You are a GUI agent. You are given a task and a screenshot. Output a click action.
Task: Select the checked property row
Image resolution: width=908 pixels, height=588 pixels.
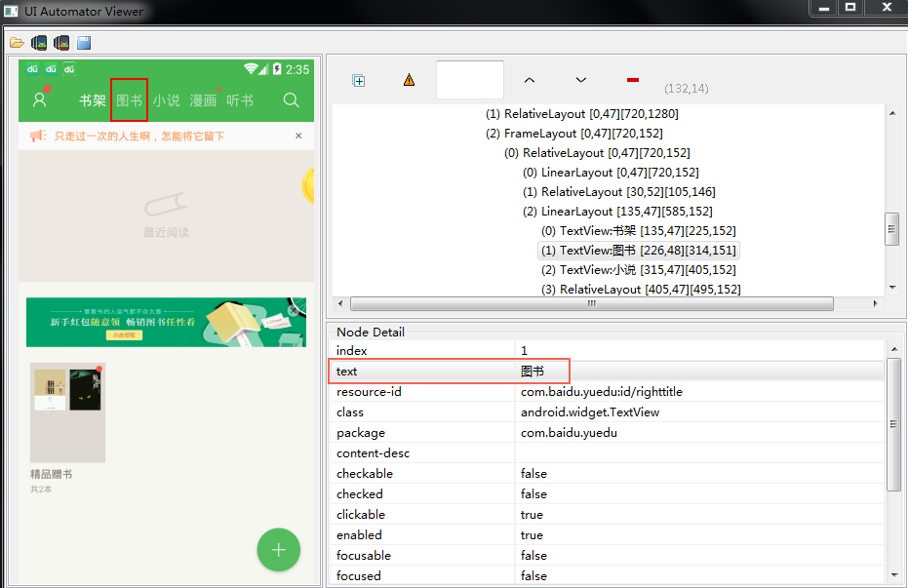608,494
